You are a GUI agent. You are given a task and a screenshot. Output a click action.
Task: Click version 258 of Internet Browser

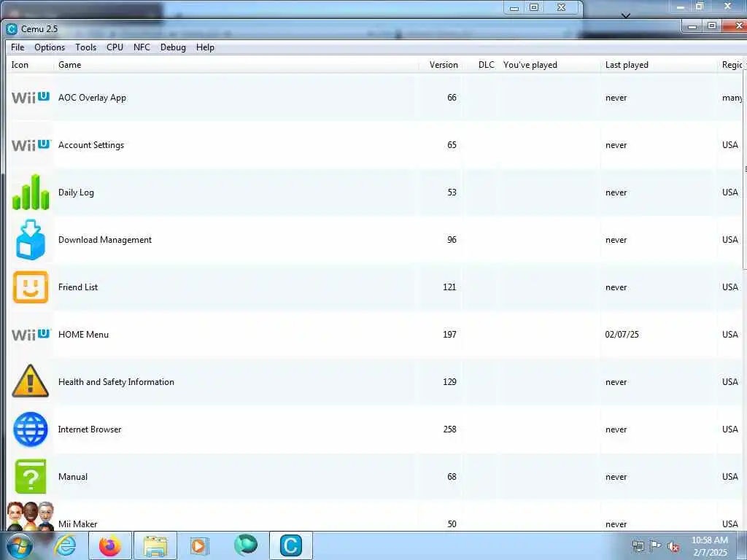449,429
